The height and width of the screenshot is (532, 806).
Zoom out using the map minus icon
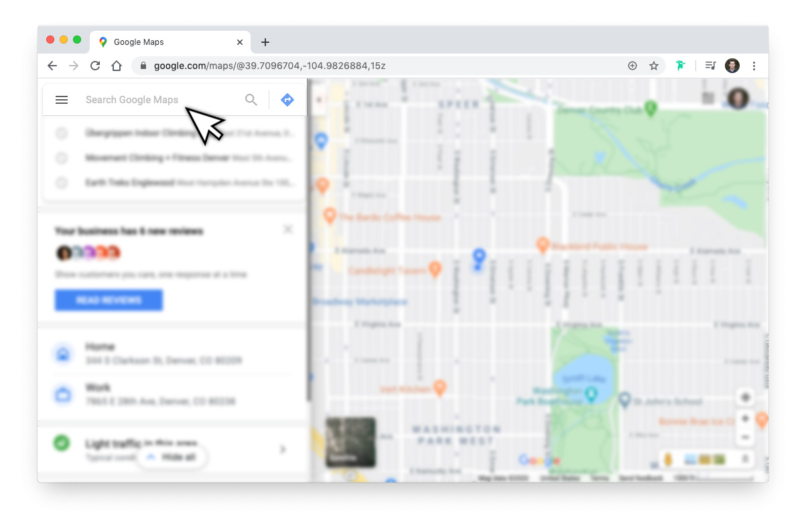[745, 437]
